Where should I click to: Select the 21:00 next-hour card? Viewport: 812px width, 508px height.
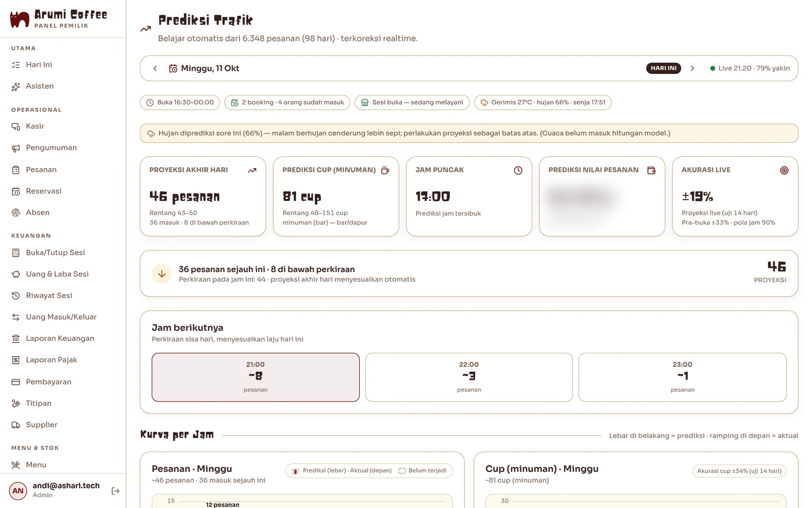point(255,377)
